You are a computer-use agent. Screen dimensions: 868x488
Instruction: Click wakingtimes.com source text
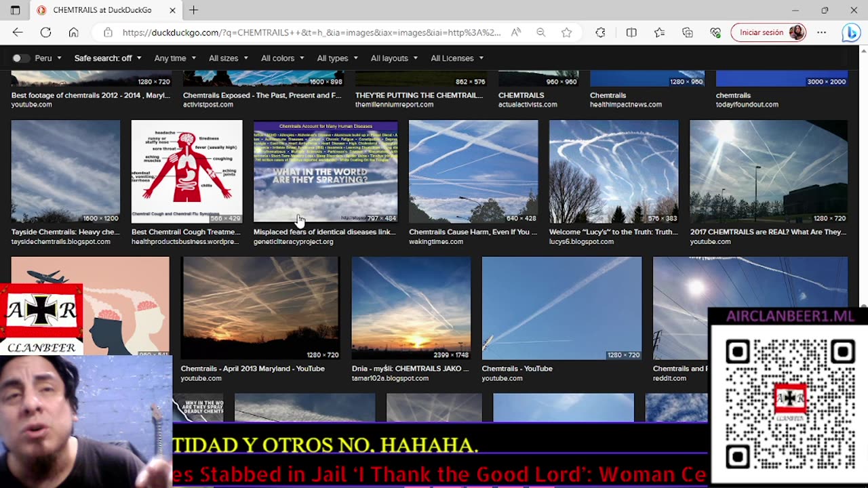pos(436,242)
